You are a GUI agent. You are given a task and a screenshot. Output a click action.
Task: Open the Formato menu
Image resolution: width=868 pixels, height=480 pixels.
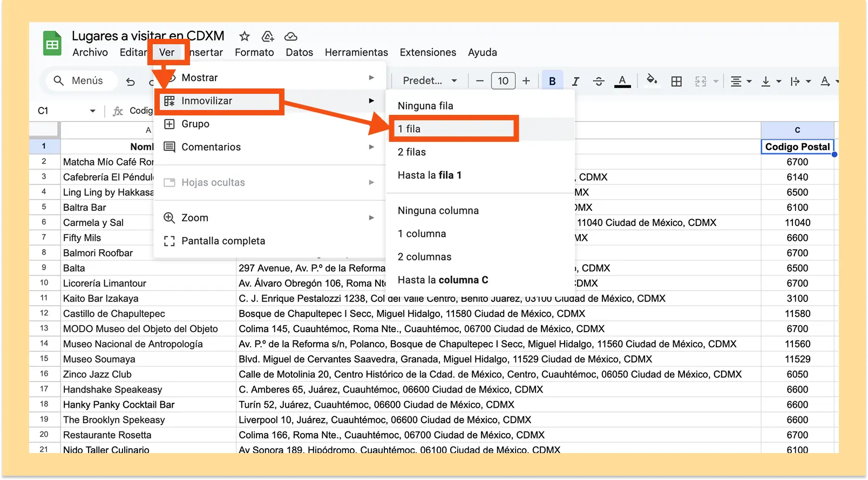click(254, 52)
